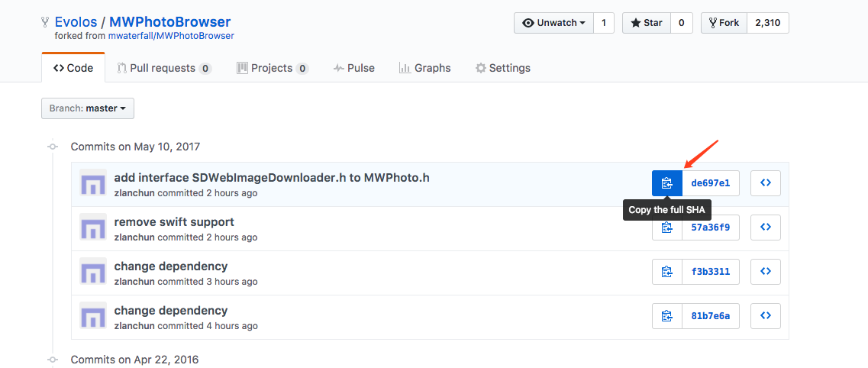Browse repository at commit 81b7e6a
Viewport: 868px width, 368px height.
766,316
